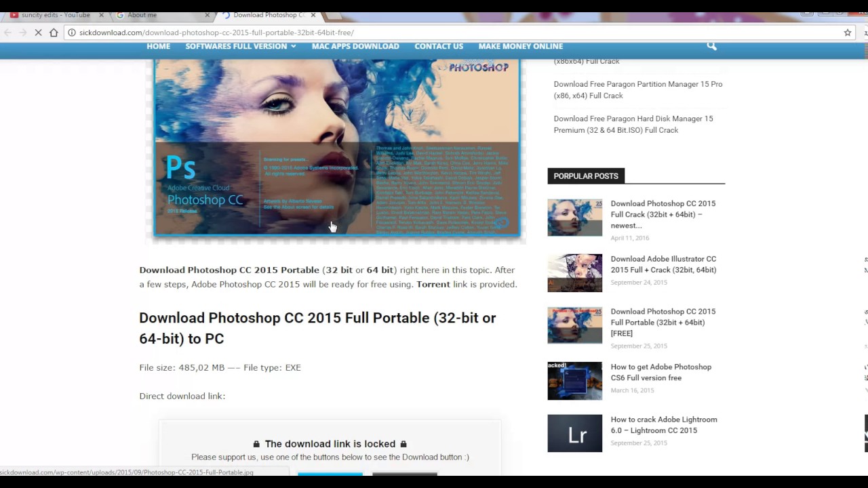Bookmark this page with the star icon

[x=848, y=33]
